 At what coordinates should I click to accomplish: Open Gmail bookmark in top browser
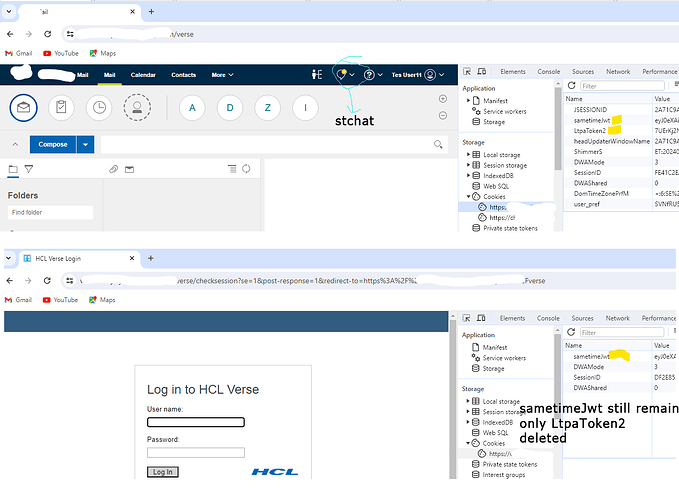pyautogui.click(x=19, y=53)
